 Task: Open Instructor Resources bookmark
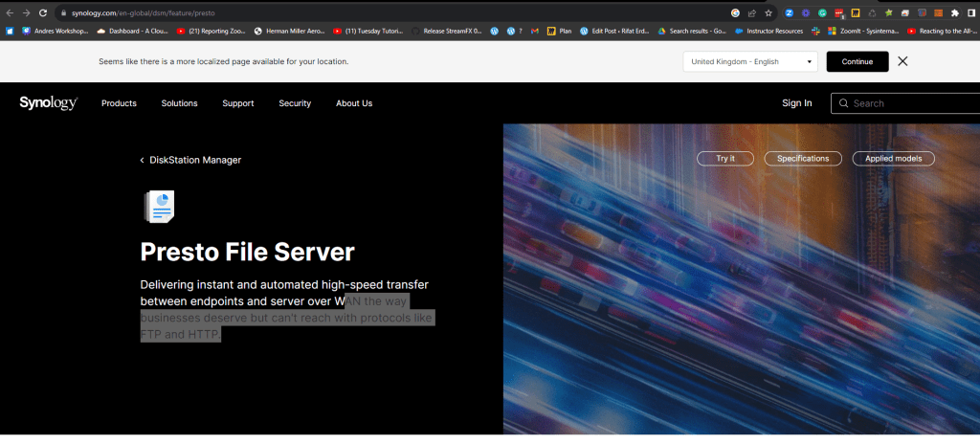pyautogui.click(x=768, y=31)
